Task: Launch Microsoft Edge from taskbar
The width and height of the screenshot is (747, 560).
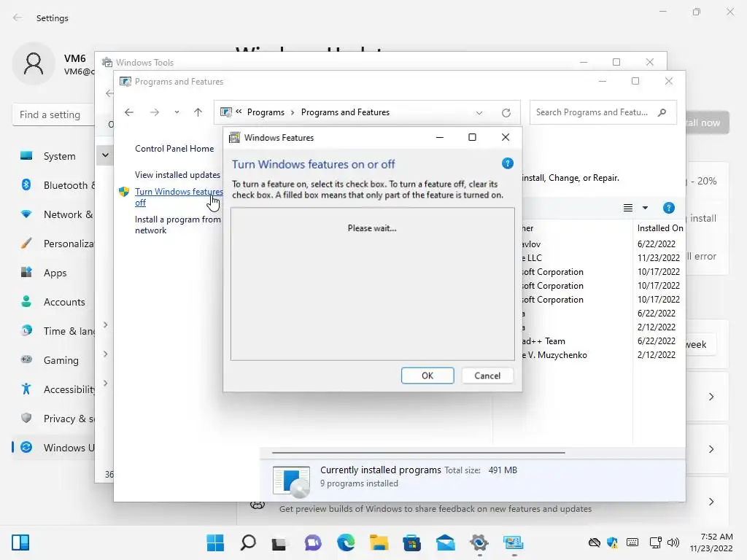Action: coord(346,542)
